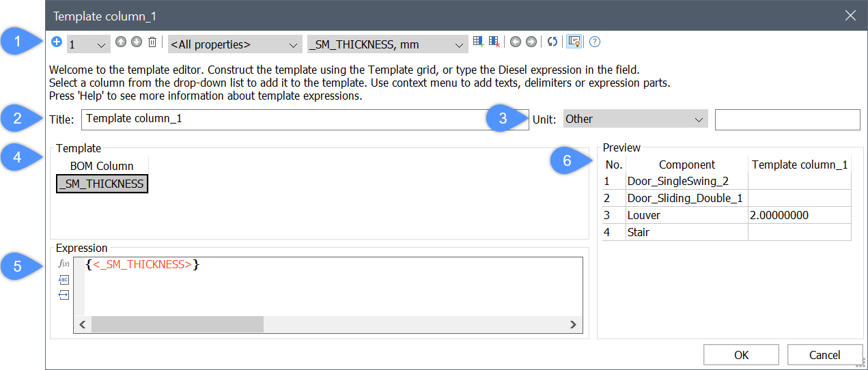Click the remove column table icon
The image size is (868, 370).
(x=494, y=42)
